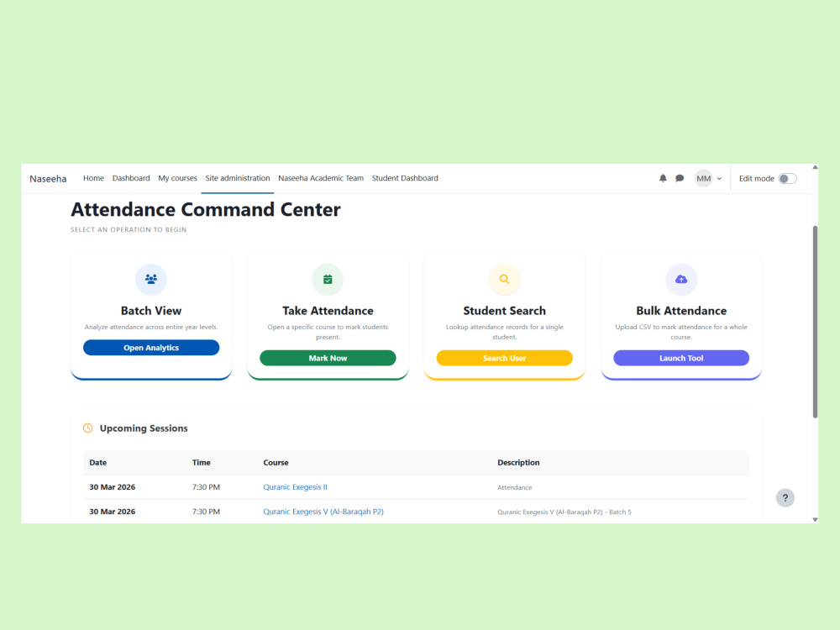Viewport: 840px width, 630px height.
Task: Click the yellow Search User button
Action: tap(505, 358)
